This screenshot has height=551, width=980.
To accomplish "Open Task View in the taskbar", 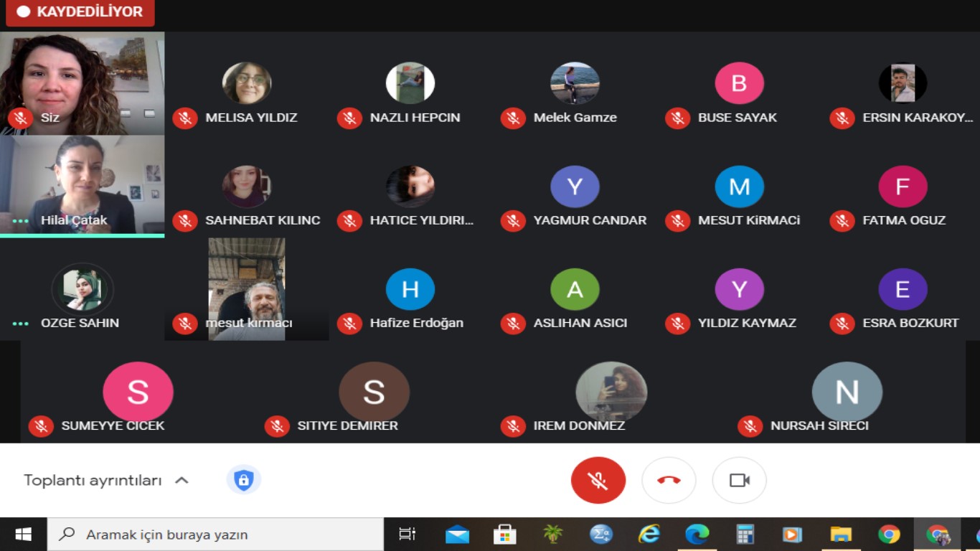I will [x=407, y=534].
